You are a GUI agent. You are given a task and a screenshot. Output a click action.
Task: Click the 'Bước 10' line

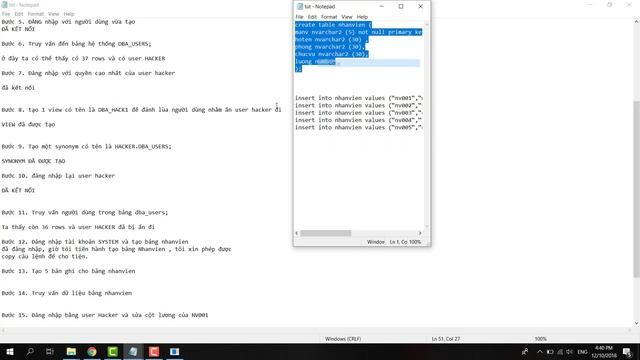click(58, 176)
